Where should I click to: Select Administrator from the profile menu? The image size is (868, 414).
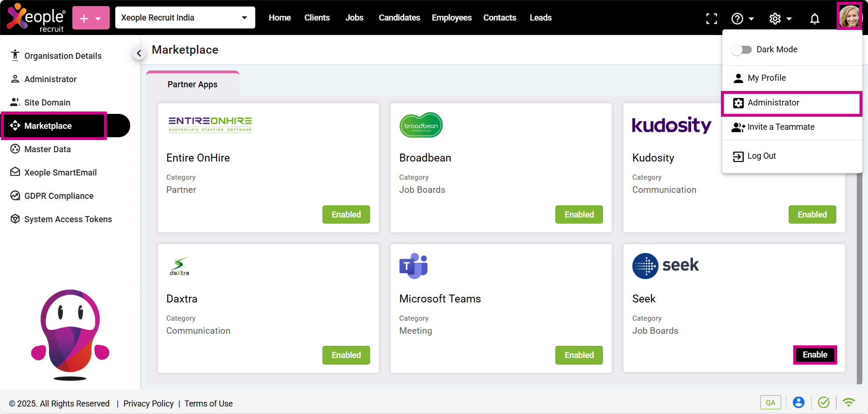click(773, 103)
